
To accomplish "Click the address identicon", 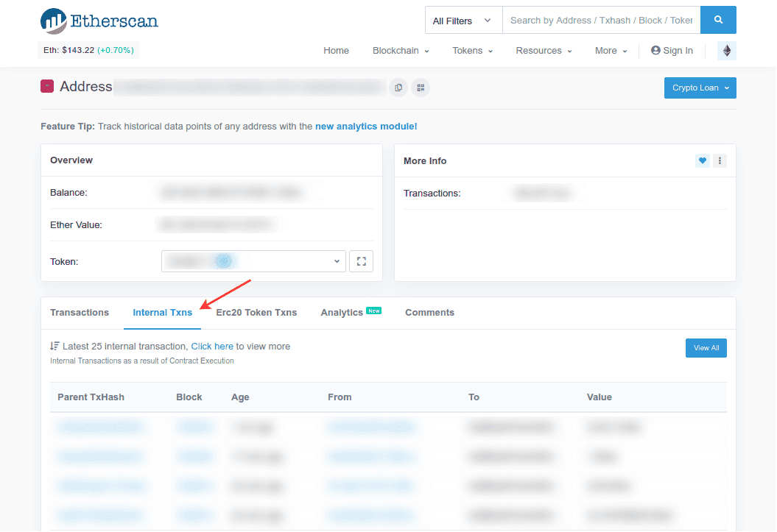I will [x=47, y=86].
